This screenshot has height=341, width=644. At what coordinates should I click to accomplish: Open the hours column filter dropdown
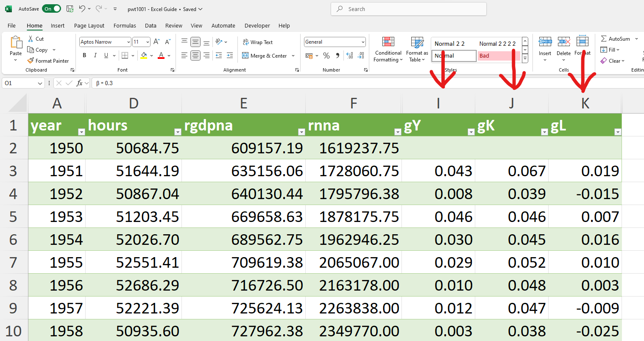(x=178, y=132)
